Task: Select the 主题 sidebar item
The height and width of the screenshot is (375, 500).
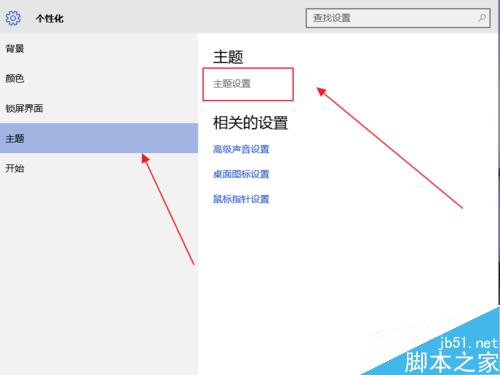Action: tap(99, 138)
